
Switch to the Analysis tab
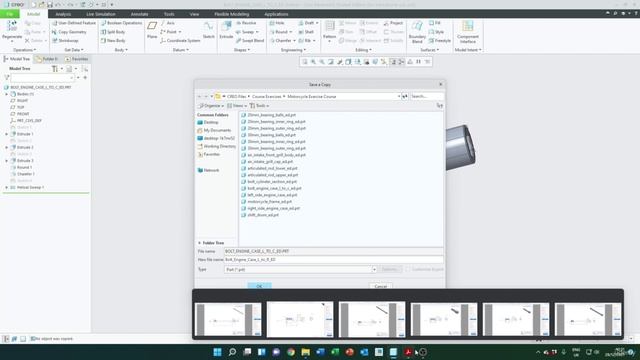[63, 14]
